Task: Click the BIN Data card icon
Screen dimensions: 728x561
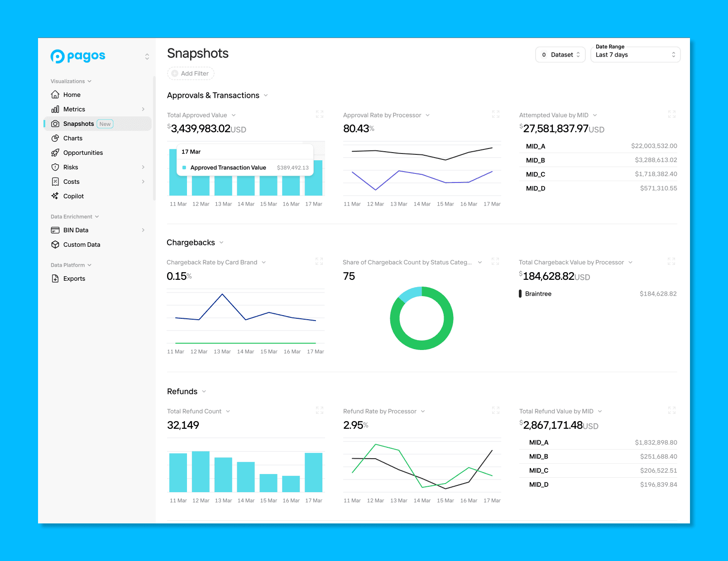Action: 55,230
